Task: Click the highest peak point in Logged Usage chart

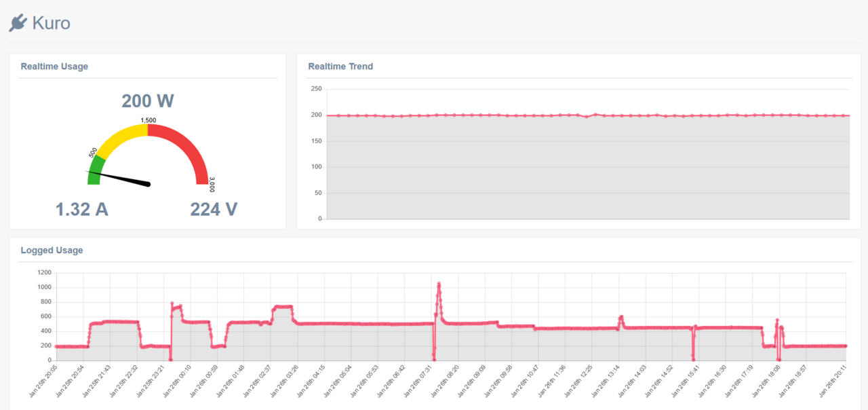Action: [439, 283]
